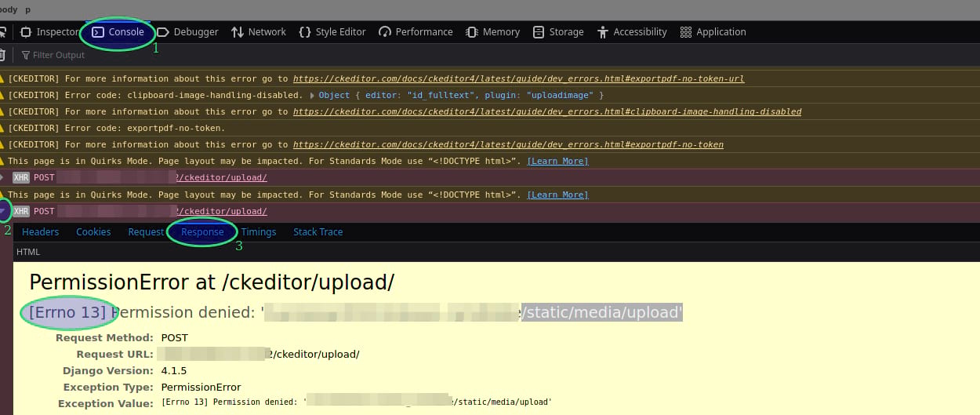980x415 pixels.
Task: Click the Memory chip icon
Action: pos(472,32)
